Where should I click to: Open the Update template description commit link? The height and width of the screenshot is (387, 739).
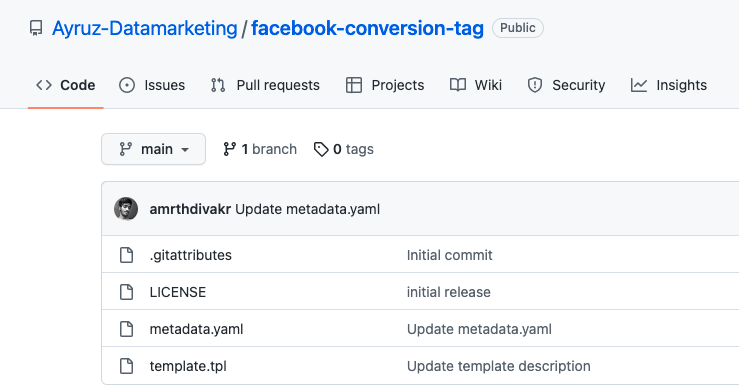pos(499,366)
